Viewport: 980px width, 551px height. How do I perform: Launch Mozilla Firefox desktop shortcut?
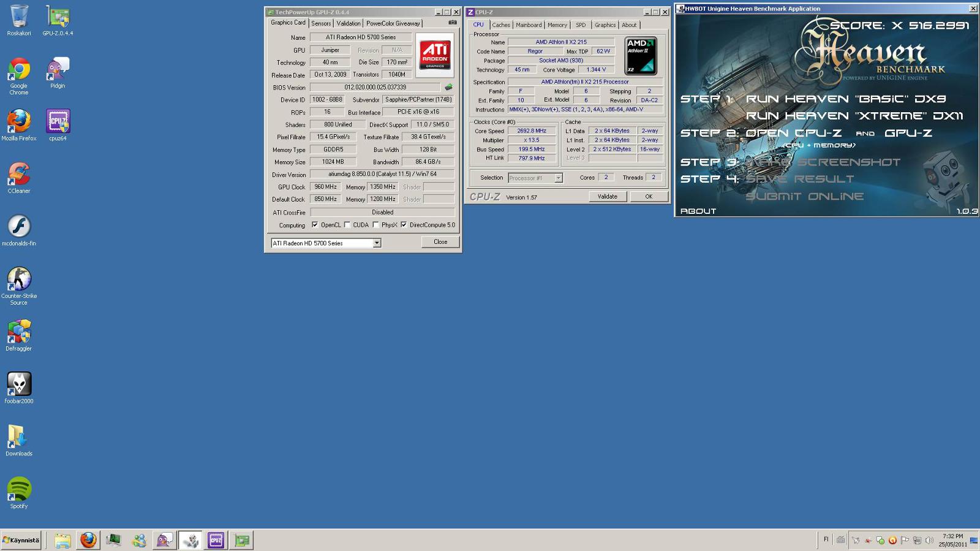[x=19, y=125]
